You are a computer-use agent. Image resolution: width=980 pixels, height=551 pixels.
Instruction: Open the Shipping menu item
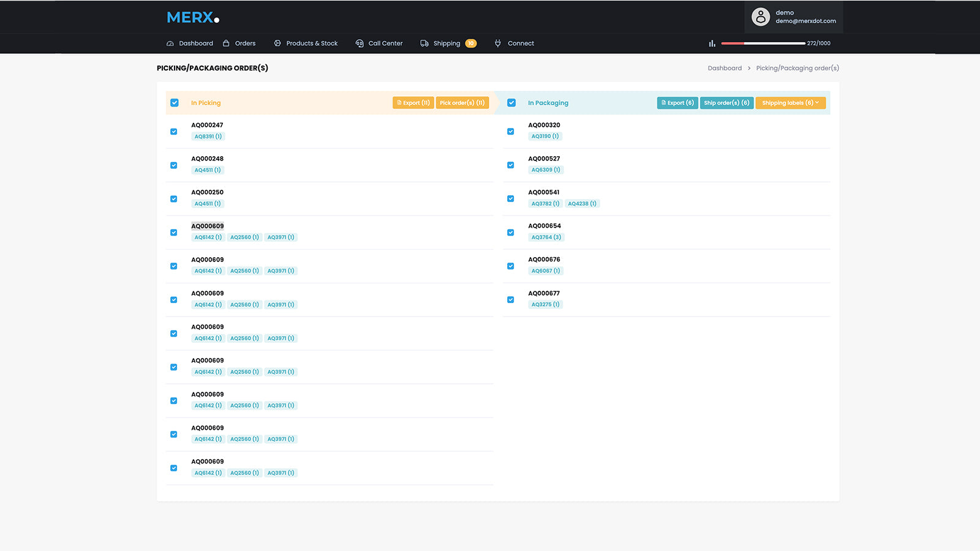point(447,43)
